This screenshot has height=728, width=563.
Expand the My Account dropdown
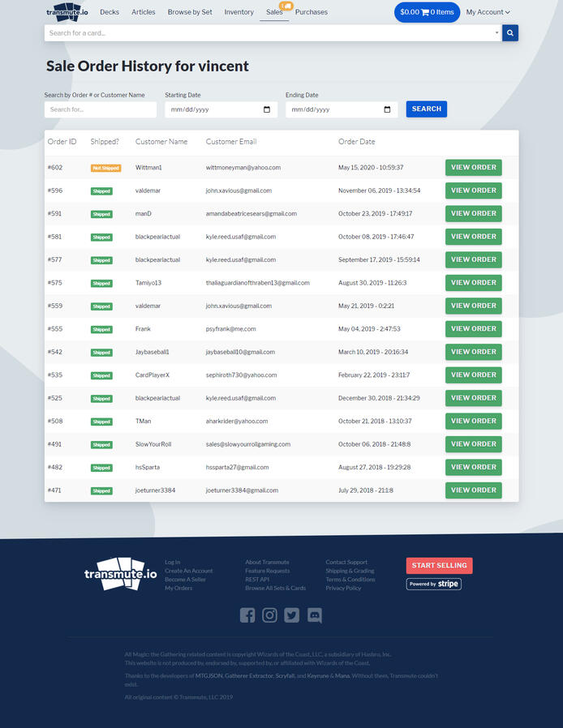488,12
